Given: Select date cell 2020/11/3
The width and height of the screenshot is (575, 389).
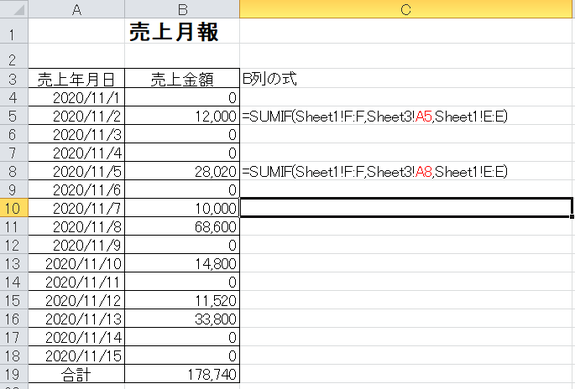Looking at the screenshot, I should coord(77,134).
